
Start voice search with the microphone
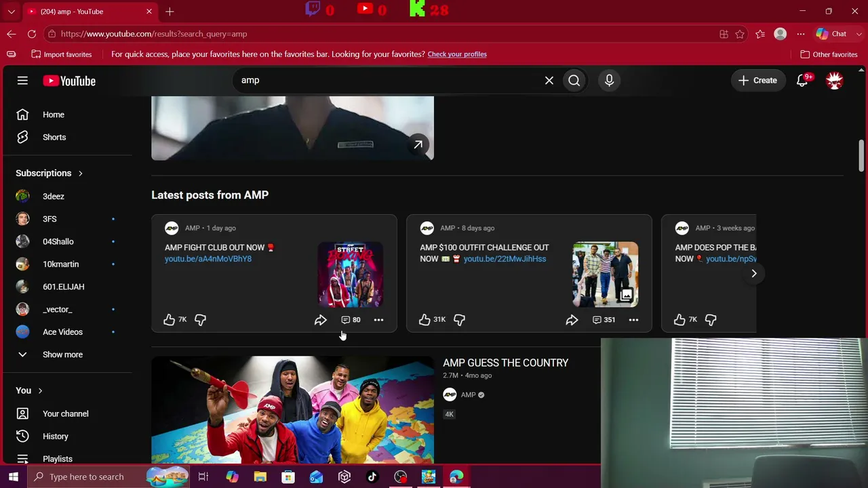click(609, 81)
